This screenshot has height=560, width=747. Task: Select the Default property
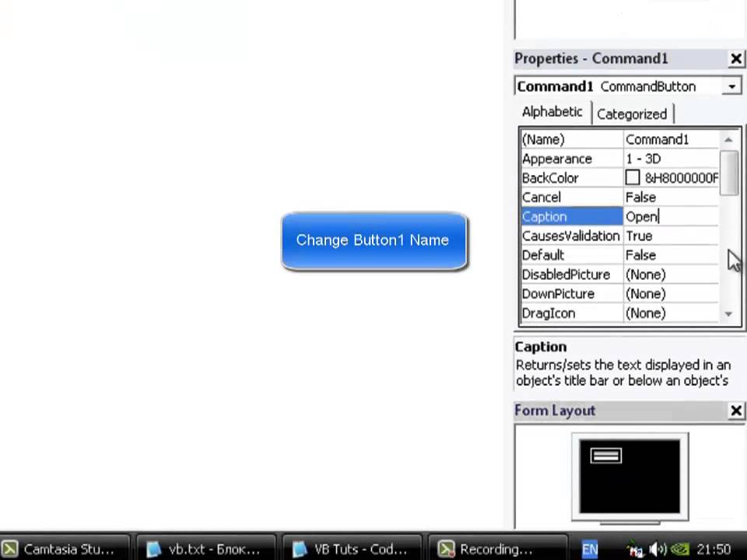coord(572,255)
